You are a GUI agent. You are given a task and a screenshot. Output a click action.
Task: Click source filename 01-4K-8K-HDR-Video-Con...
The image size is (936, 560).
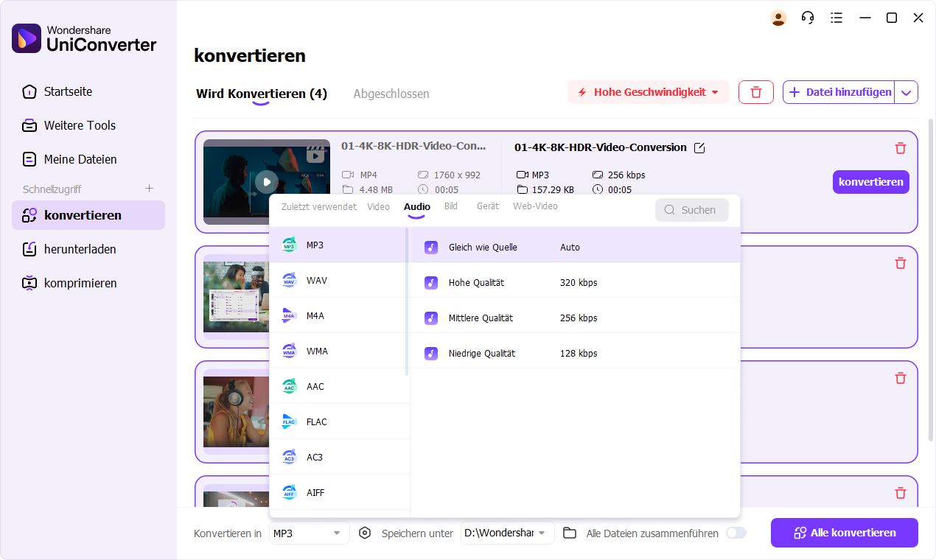[x=413, y=146]
